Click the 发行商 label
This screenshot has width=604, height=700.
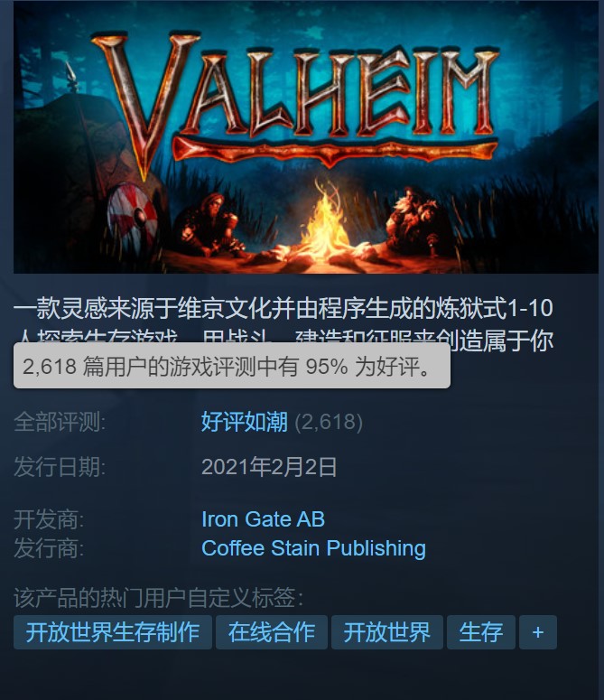49,548
